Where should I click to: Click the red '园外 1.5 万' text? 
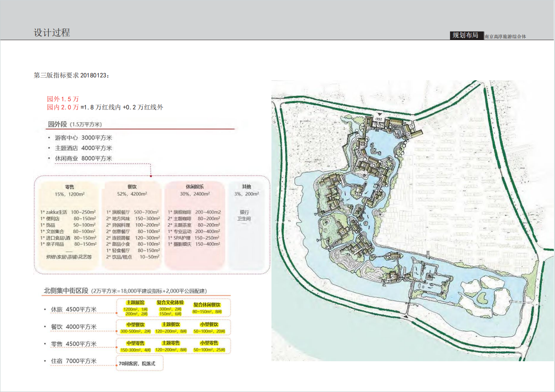(x=63, y=99)
